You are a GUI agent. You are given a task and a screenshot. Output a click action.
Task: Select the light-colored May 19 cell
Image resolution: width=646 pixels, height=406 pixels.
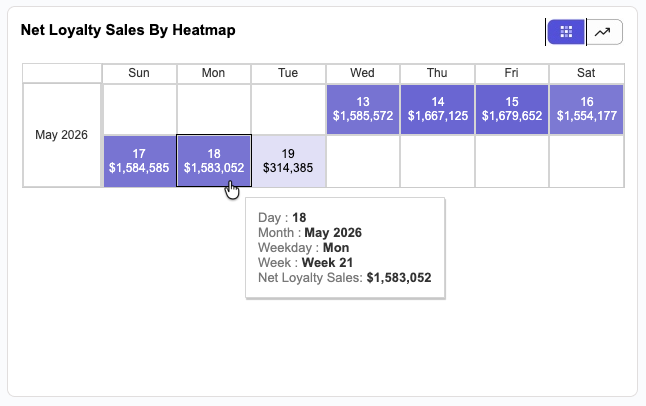288,161
